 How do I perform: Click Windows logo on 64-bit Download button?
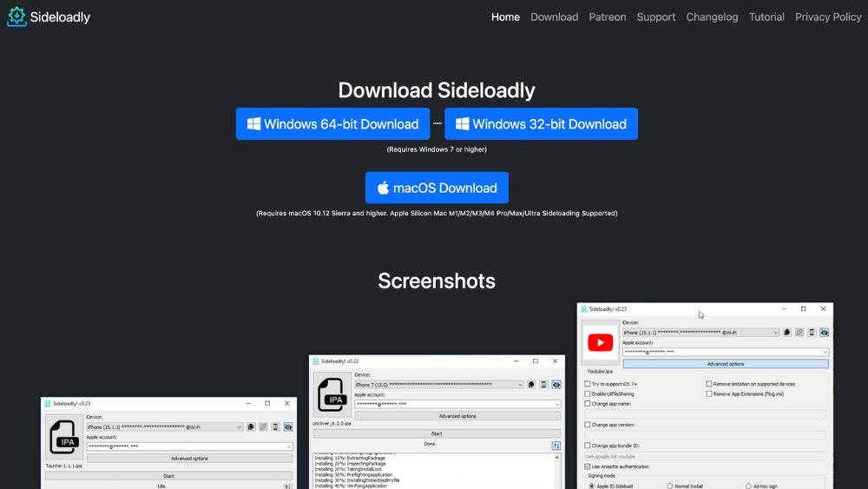(253, 124)
